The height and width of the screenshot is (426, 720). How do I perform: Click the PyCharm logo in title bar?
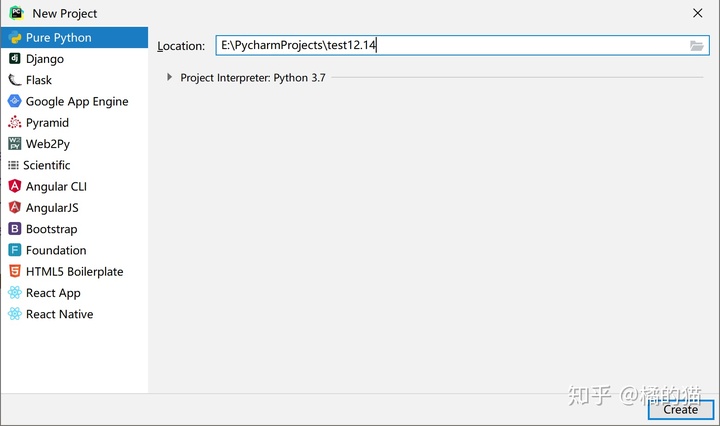[17, 13]
